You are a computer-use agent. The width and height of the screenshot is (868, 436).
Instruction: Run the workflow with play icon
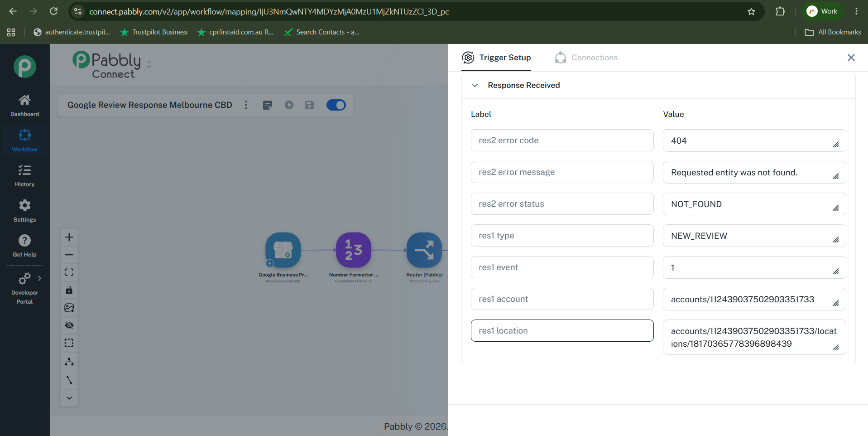(289, 105)
